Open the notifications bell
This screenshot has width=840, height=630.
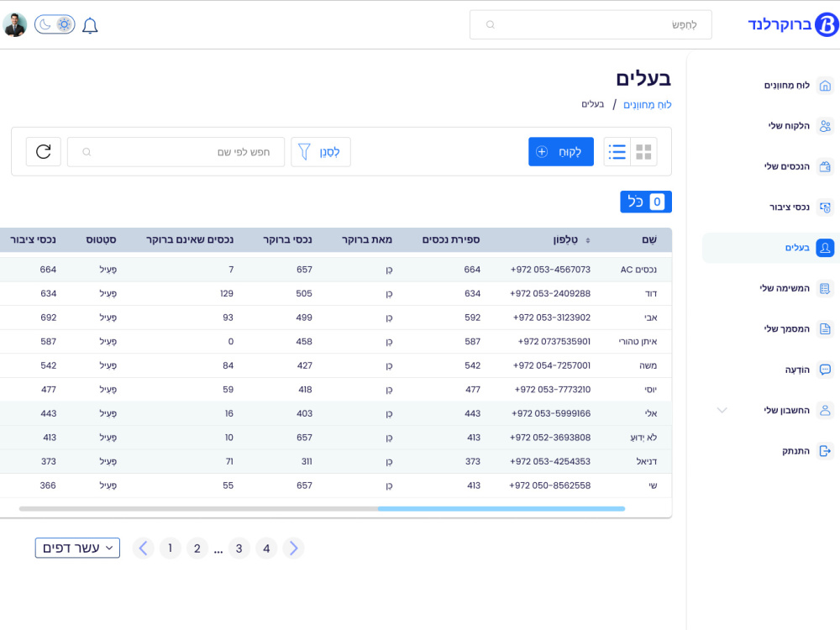90,25
